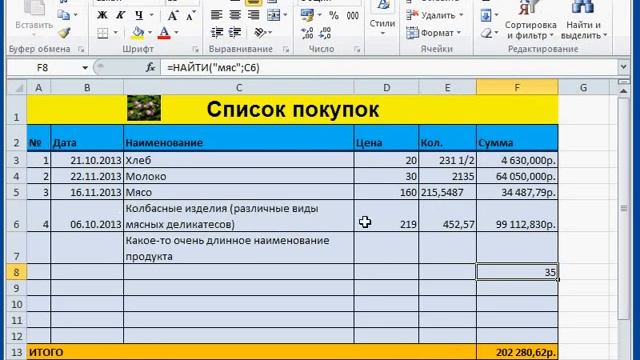Screen dimensions: 640x360
Task: Open Шрифт group dialog launcher
Action: 196,49
